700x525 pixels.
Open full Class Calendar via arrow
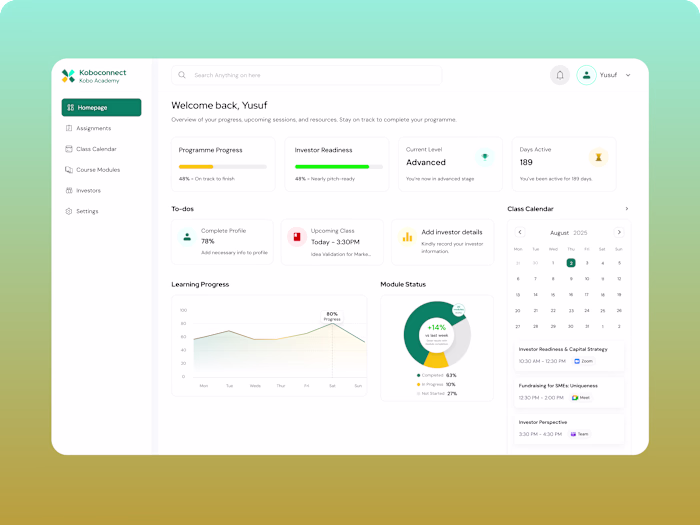pos(627,208)
